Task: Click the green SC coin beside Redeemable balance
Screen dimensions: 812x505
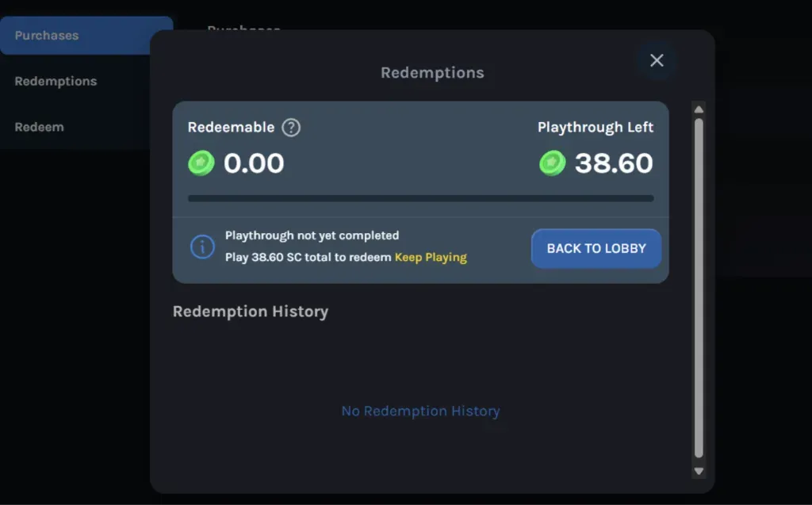Action: [201, 163]
